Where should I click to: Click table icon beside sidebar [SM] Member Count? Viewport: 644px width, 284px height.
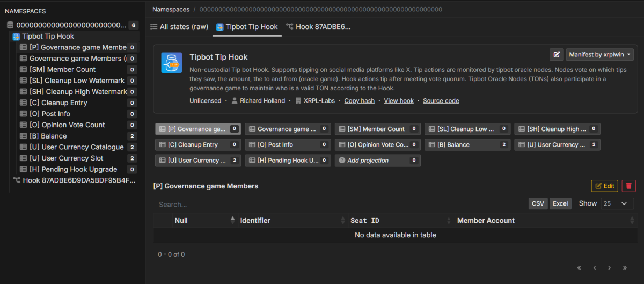click(23, 70)
